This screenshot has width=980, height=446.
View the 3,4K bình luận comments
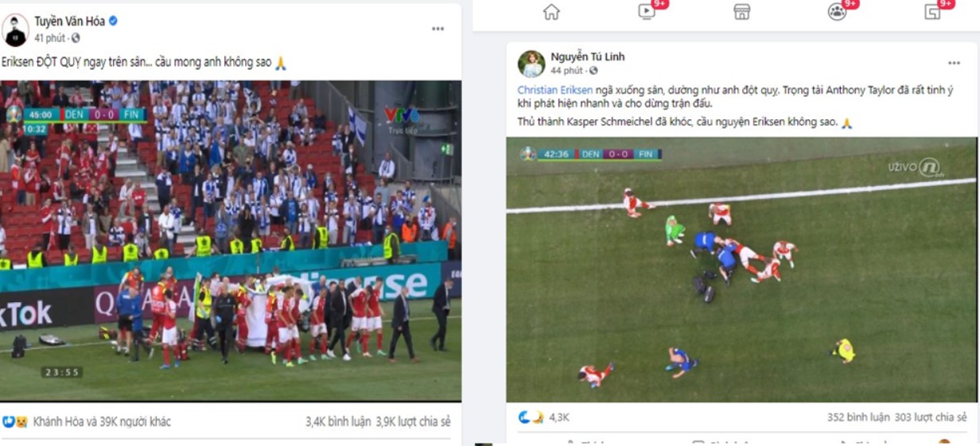338,421
